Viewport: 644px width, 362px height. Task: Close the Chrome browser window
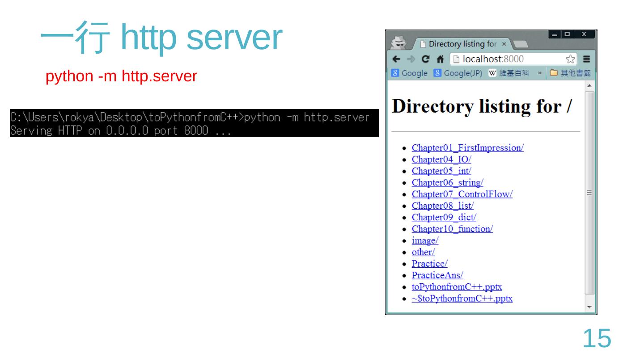coord(584,34)
